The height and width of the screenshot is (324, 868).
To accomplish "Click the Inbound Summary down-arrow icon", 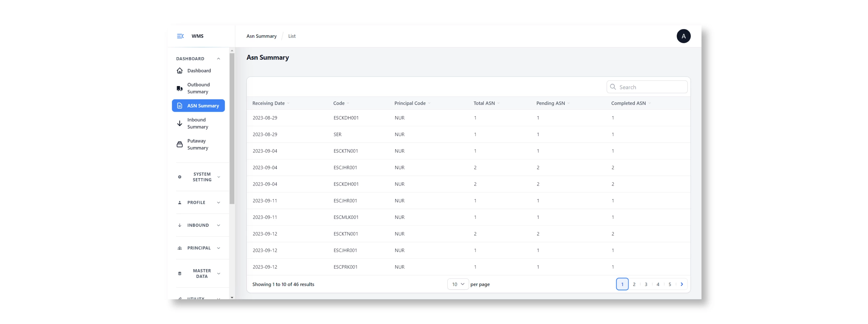I will 180,123.
